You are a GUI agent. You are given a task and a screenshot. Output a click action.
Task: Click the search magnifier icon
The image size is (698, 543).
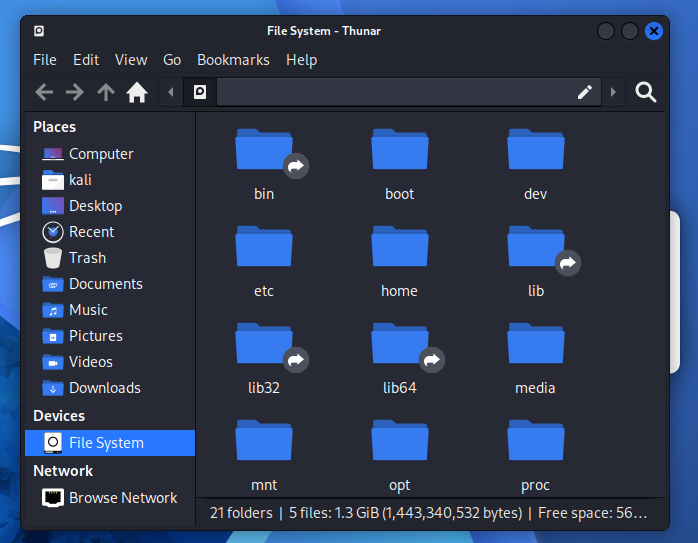645,92
